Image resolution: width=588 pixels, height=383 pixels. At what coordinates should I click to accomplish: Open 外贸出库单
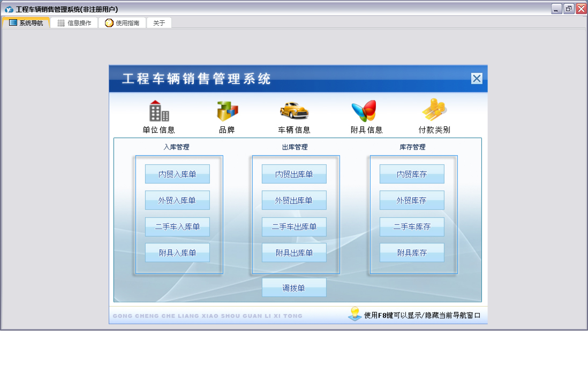pyautogui.click(x=294, y=200)
